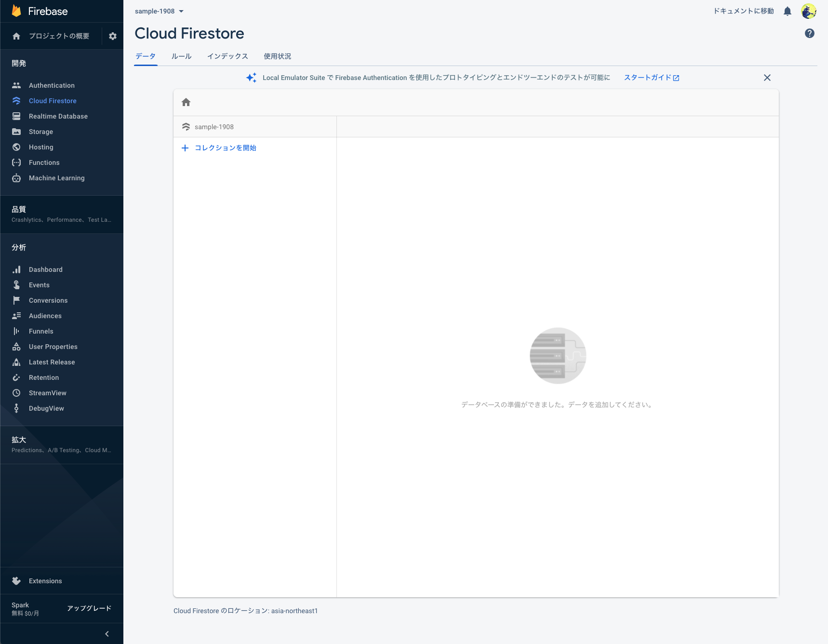Click the project overview home icon
Viewport: 828px width, 644px height.
pyautogui.click(x=16, y=36)
